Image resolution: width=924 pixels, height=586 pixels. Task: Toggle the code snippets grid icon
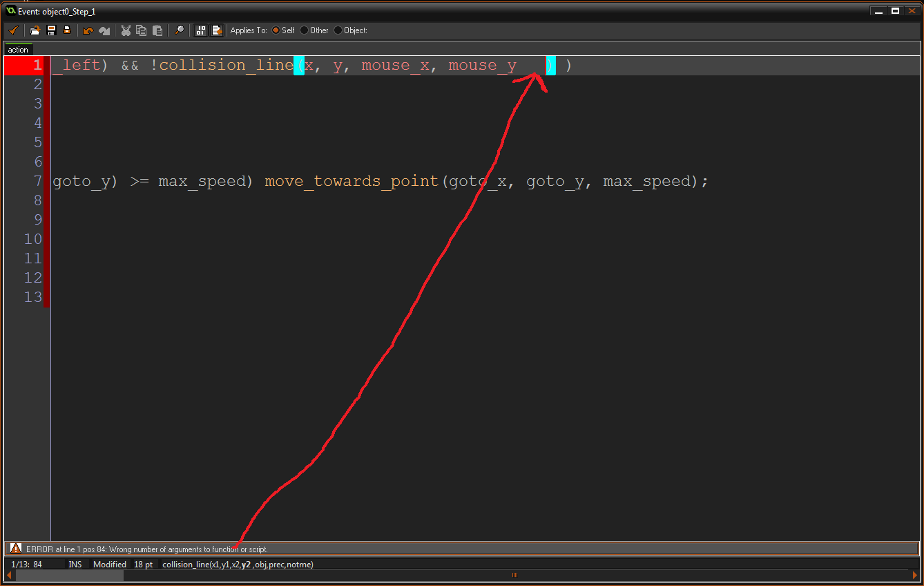201,30
